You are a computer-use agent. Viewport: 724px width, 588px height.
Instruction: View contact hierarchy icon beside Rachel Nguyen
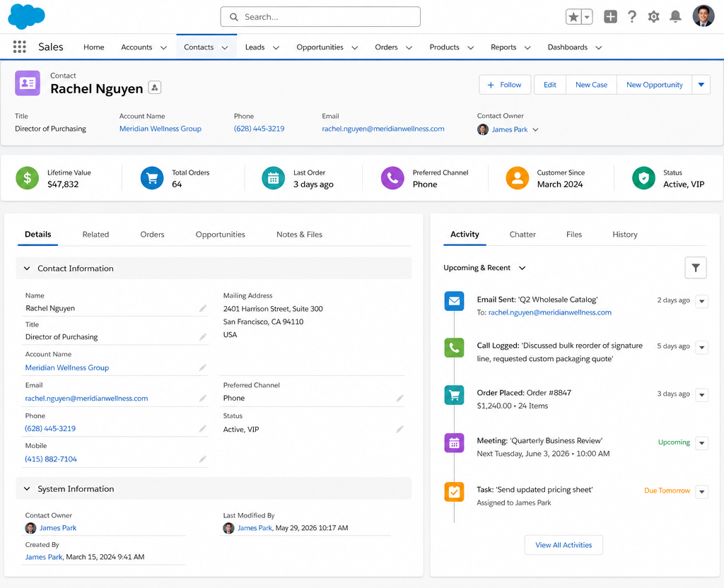coord(155,87)
